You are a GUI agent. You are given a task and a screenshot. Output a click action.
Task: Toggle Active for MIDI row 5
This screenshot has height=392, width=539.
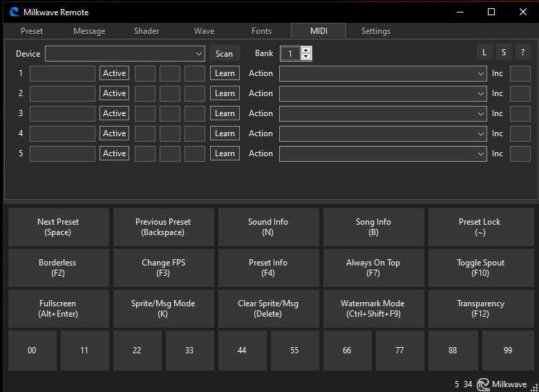click(114, 153)
